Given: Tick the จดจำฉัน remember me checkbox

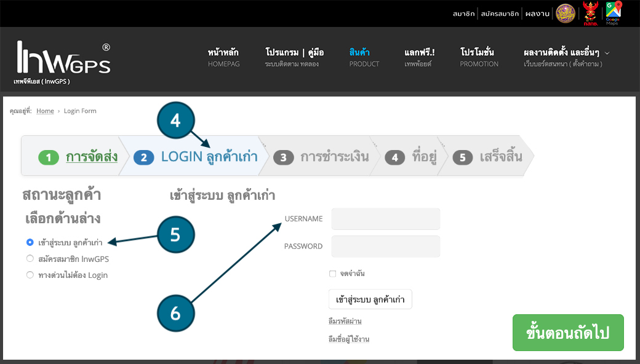Looking at the screenshot, I should [332, 274].
